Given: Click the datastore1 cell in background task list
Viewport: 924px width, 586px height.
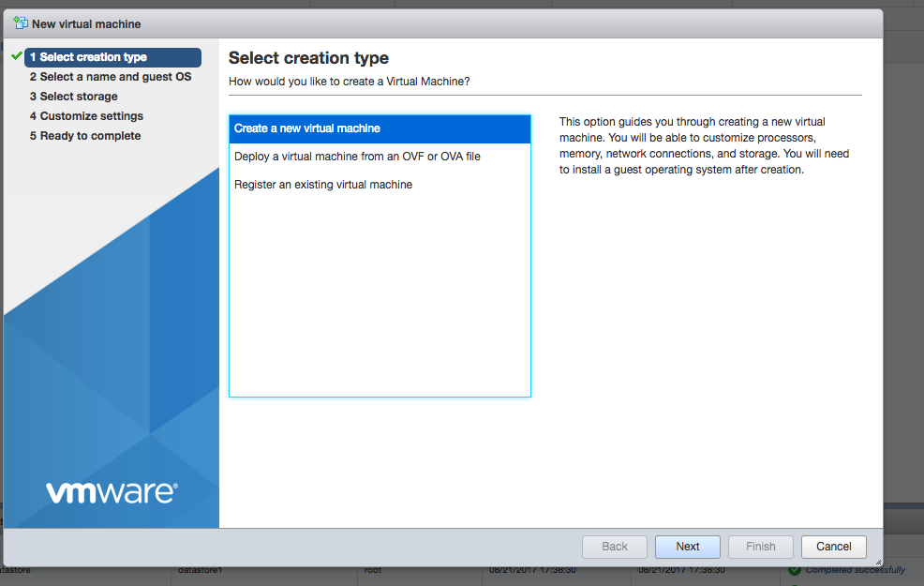Looking at the screenshot, I should (x=200, y=570).
